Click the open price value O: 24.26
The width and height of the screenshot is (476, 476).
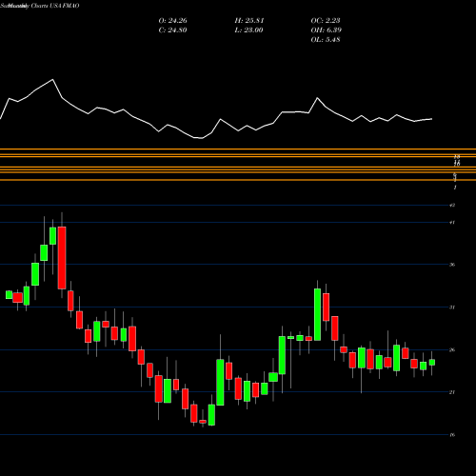pos(172,21)
